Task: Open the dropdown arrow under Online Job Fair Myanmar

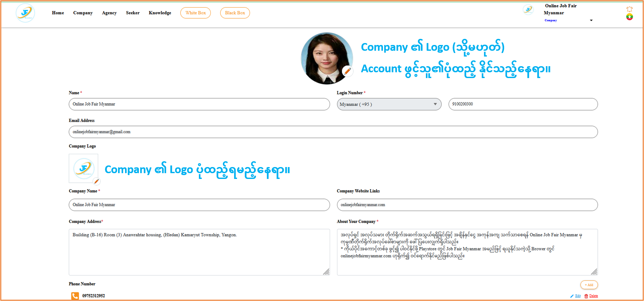Action: tap(591, 20)
